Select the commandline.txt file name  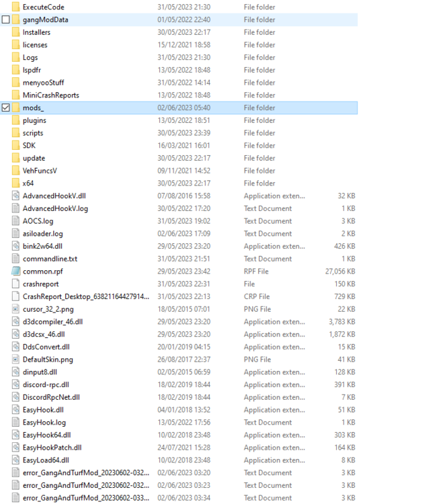[x=50, y=259]
